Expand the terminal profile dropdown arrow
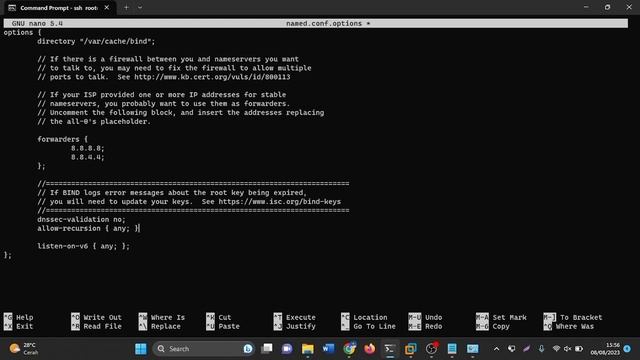 (140, 7)
